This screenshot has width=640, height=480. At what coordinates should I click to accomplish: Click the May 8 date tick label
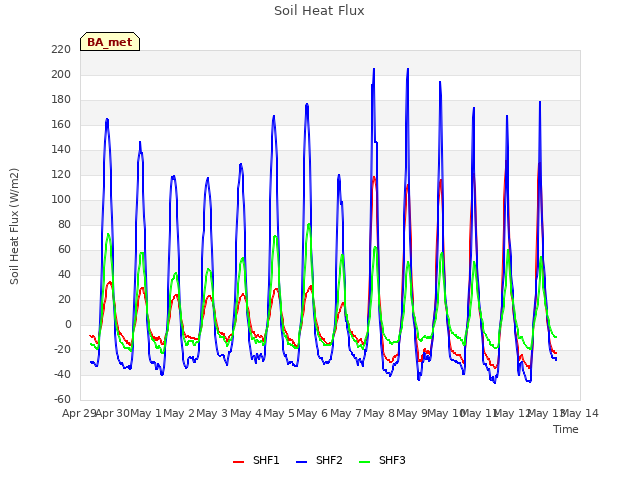tap(379, 413)
